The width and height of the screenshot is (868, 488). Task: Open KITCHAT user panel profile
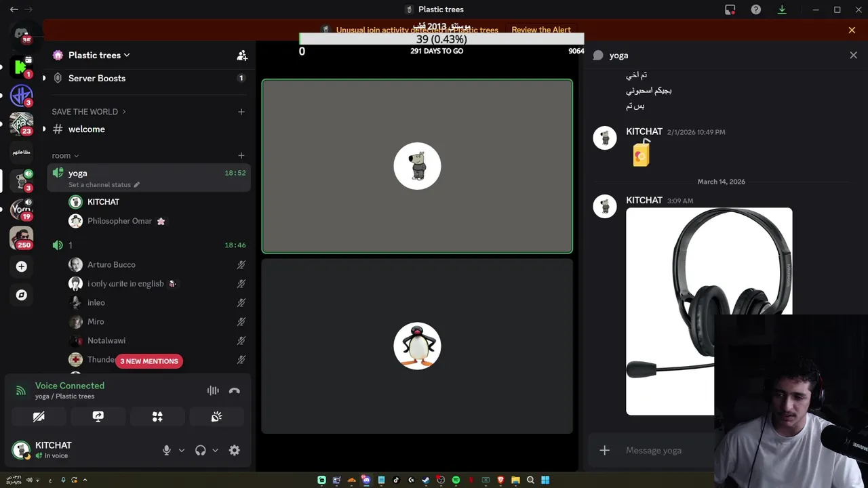(x=44, y=450)
